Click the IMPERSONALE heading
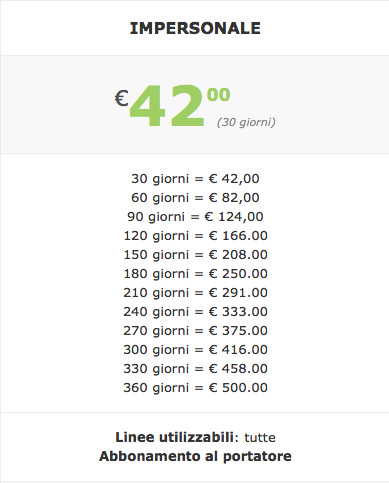The width and height of the screenshot is (389, 483). (x=195, y=28)
